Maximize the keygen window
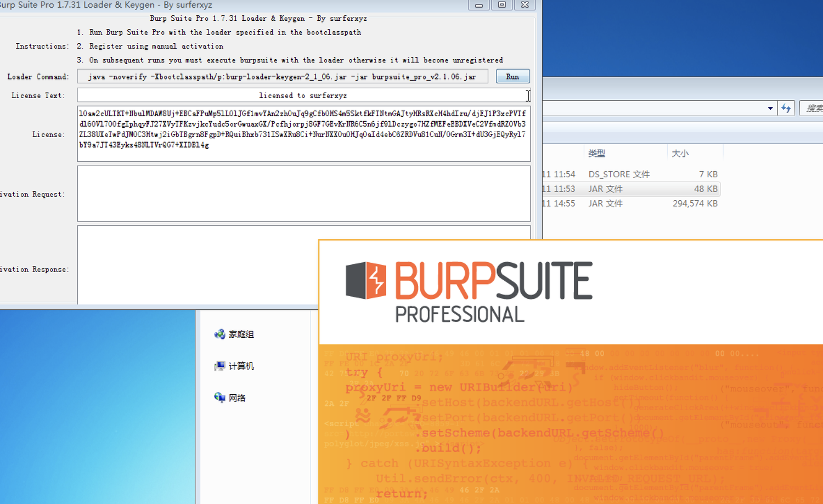Image resolution: width=823 pixels, height=504 pixels. click(501, 4)
